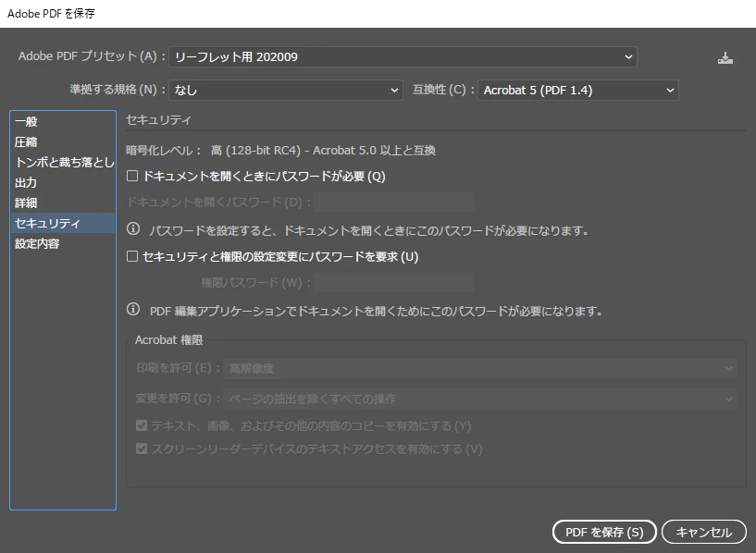Click the セキュリティ section heading
The width and height of the screenshot is (756, 553).
coord(158,120)
